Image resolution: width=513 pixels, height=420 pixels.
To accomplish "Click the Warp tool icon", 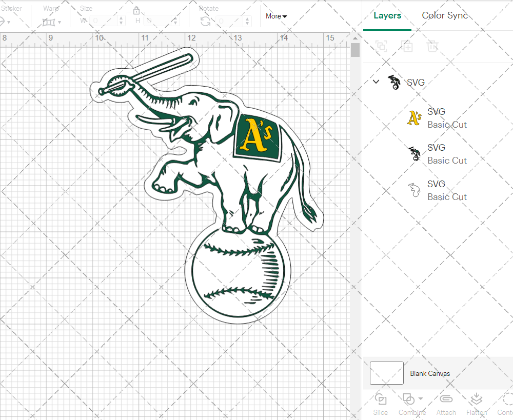I will pos(49,22).
